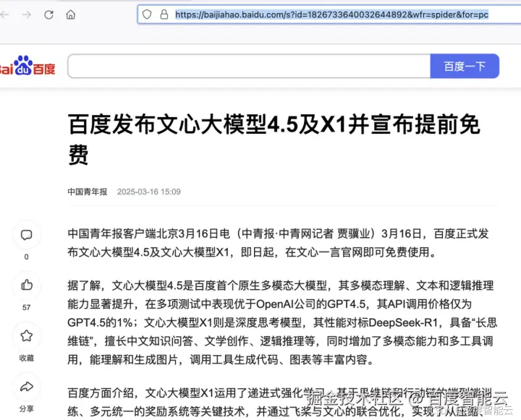
Task: Click the article headline 百度发布文心大模型4.5及X1
Action: tap(274, 140)
